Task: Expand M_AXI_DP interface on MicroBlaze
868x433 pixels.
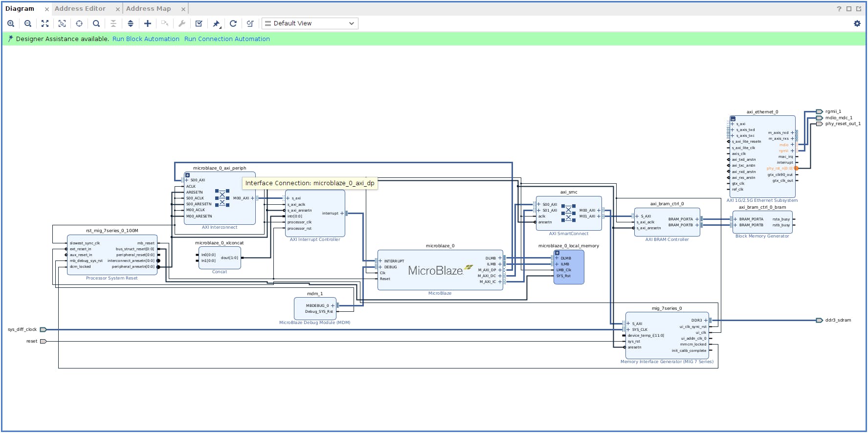Action: point(500,270)
